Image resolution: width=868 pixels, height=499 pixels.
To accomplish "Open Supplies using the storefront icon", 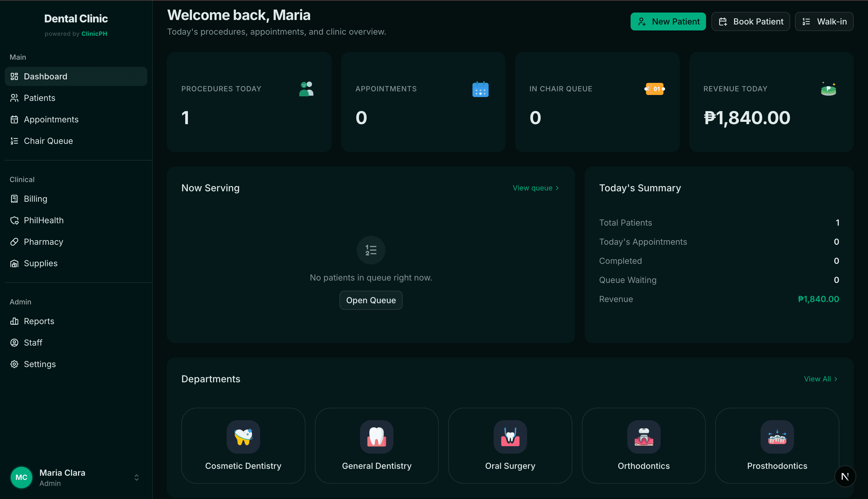I will pos(14,263).
